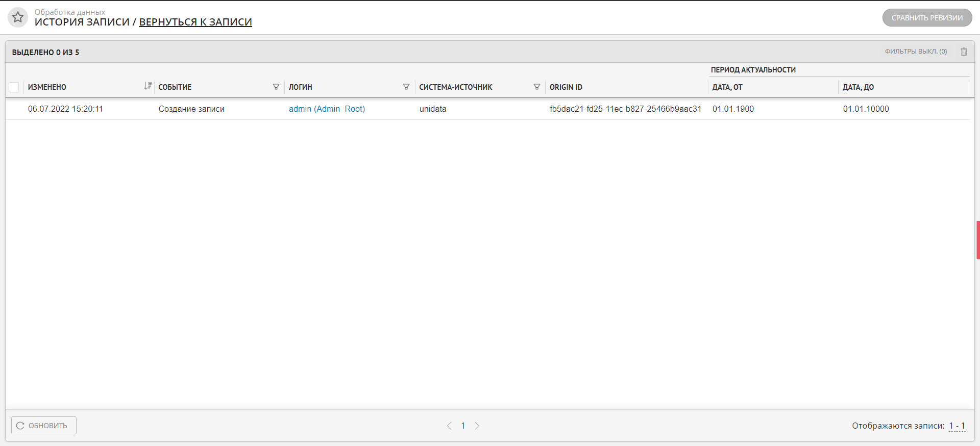Screen dimensions: 980x446
Task: Click the ПЕРИОД АКТУАЛЬНОСТИ group header
Action: [753, 70]
